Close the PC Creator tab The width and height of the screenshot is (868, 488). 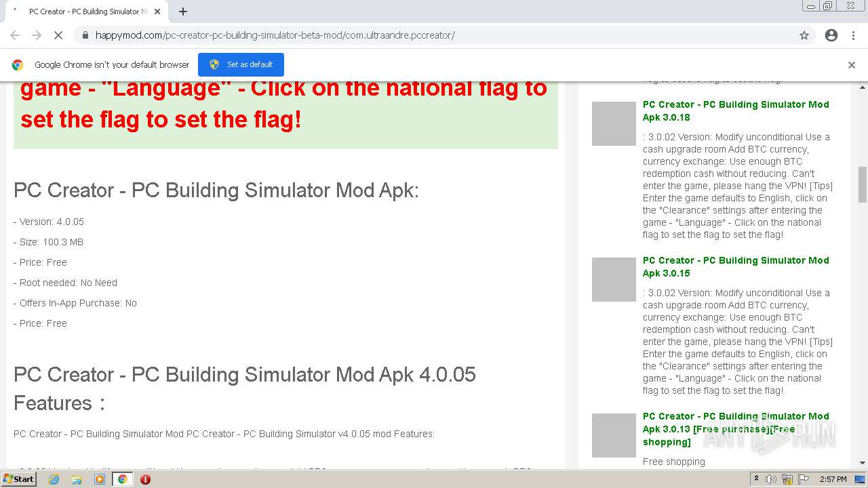pos(157,12)
